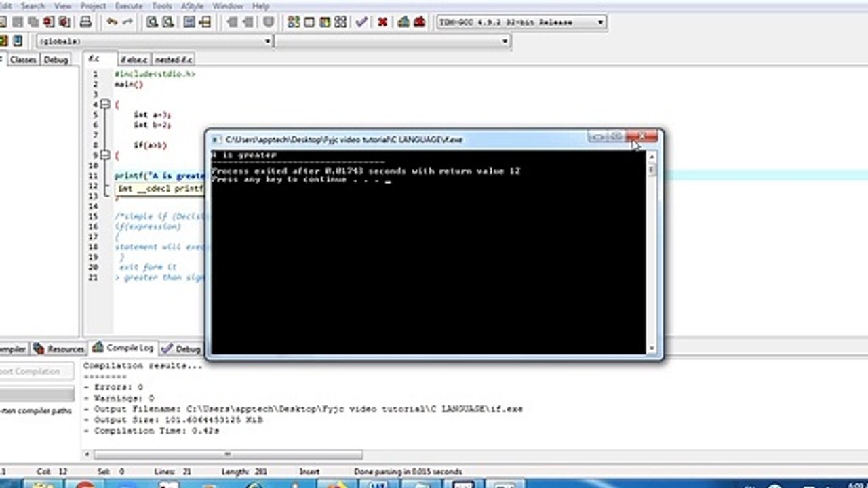
Task: Open the Tools menu
Action: coord(162,6)
